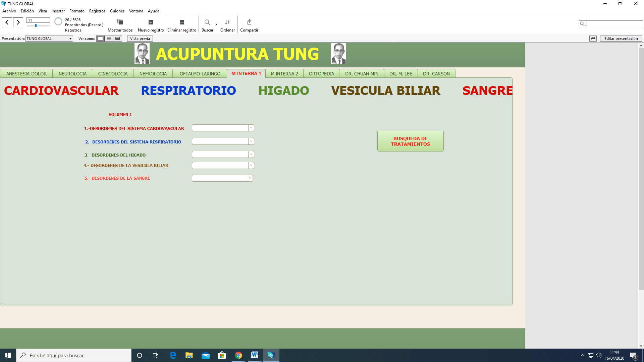Switch to table view mode

coord(118,39)
